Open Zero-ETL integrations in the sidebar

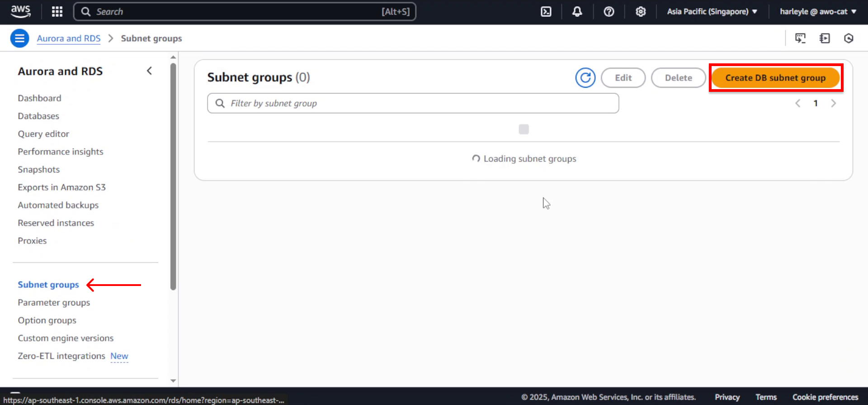click(x=61, y=356)
